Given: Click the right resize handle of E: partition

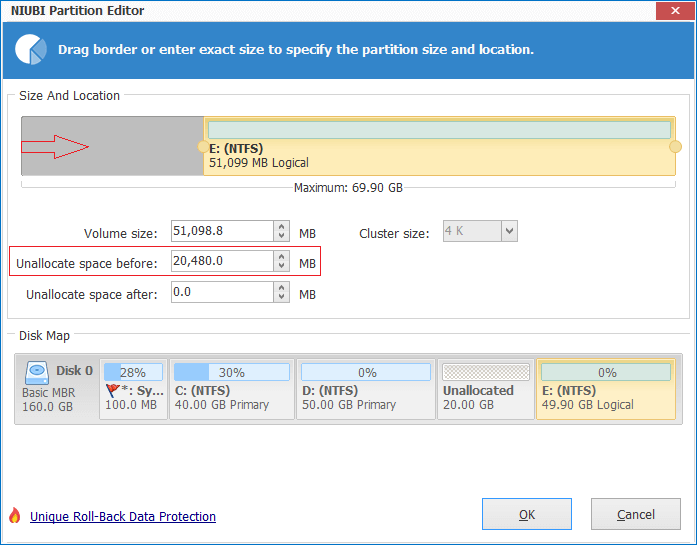Looking at the screenshot, I should pyautogui.click(x=675, y=147).
